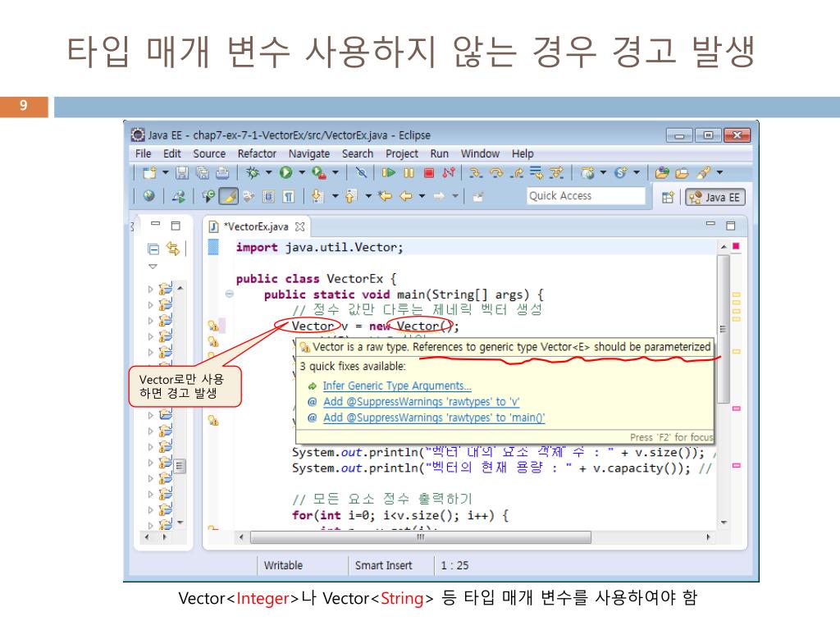Viewport: 840px width, 630px height.
Task: Jump to Previous Annotation with the up arrow icon
Action: (x=351, y=196)
